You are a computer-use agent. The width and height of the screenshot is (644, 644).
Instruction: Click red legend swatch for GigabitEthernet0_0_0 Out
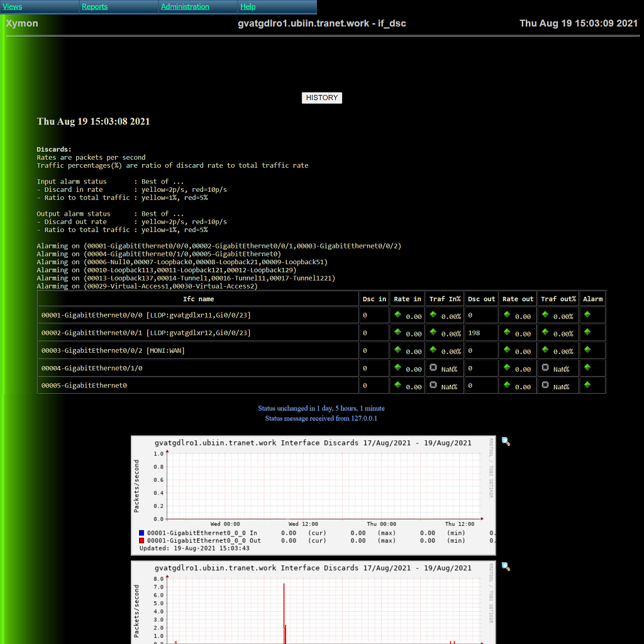(142, 540)
